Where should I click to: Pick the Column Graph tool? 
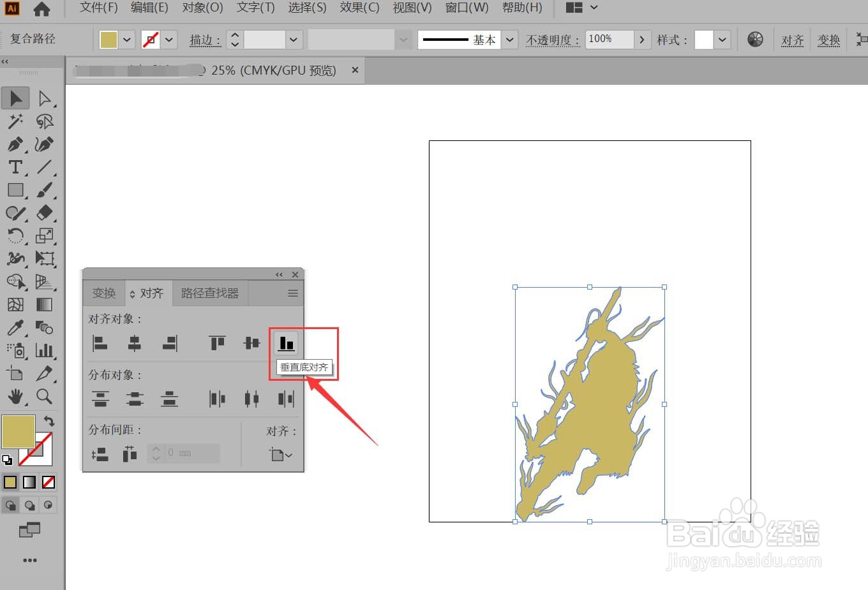45,351
